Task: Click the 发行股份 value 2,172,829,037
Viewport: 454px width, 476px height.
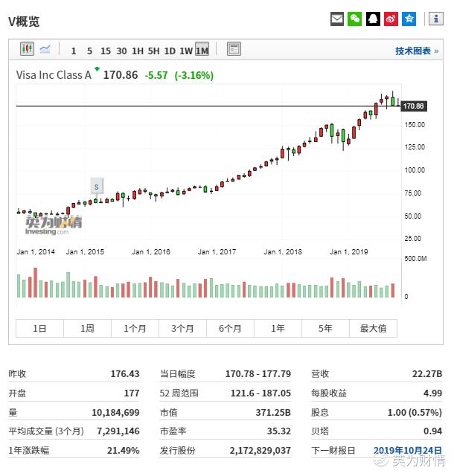Action: click(260, 450)
